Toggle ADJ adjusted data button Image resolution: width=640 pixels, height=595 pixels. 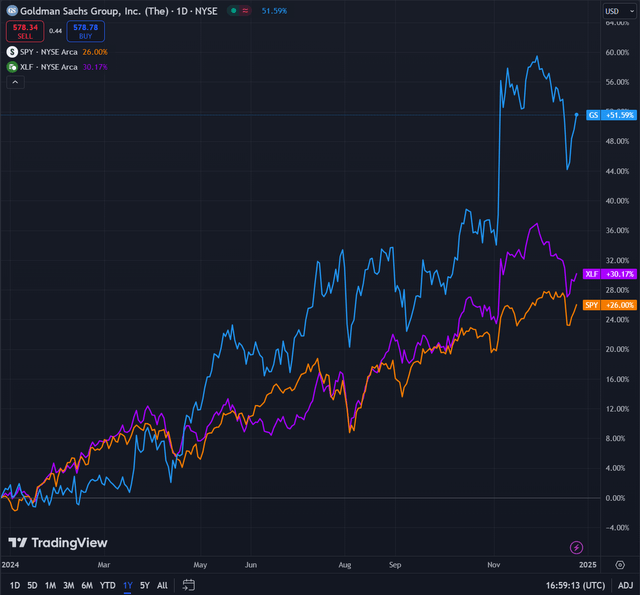pyautogui.click(x=625, y=586)
